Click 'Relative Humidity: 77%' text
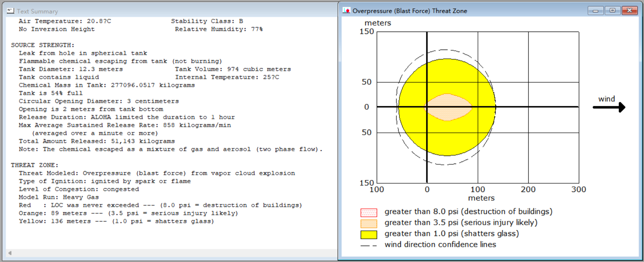Screen dimensions: 644x262 [219, 29]
